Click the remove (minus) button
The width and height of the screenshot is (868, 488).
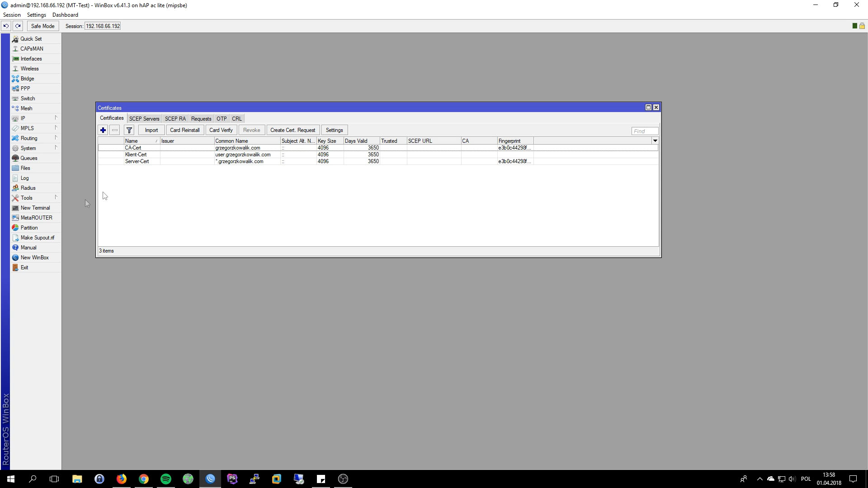coord(115,130)
